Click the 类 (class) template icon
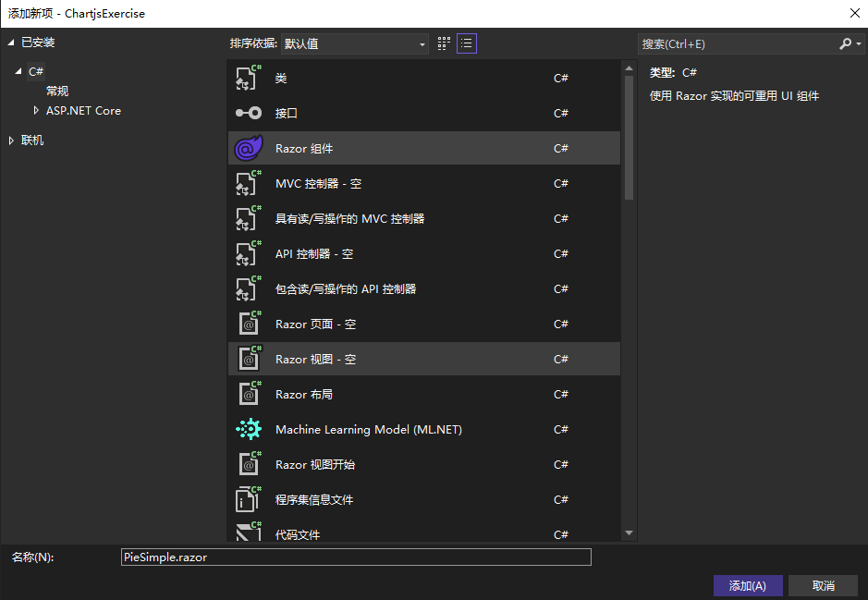 coord(249,78)
